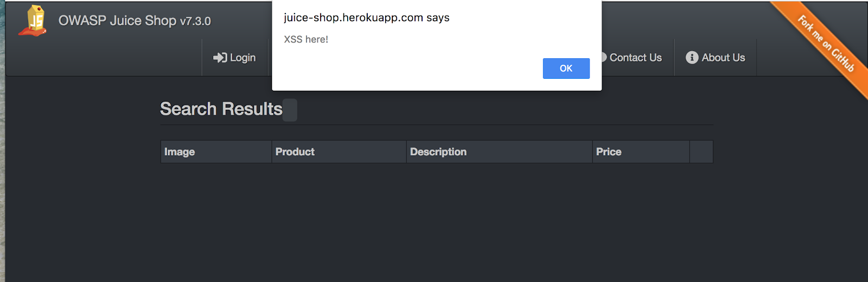Select the Price column header
This screenshot has height=282, width=868.
pos(609,152)
